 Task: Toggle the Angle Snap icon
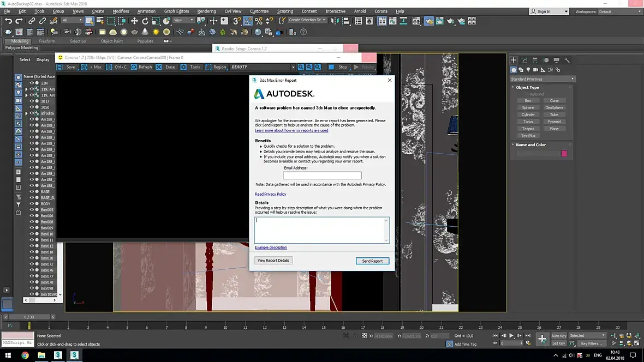[248, 21]
